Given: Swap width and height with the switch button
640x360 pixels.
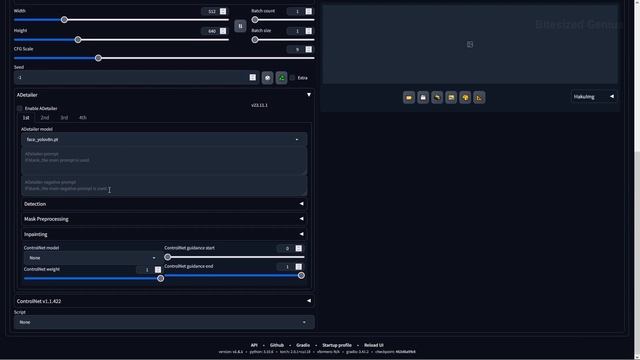Looking at the screenshot, I should pyautogui.click(x=240, y=26).
